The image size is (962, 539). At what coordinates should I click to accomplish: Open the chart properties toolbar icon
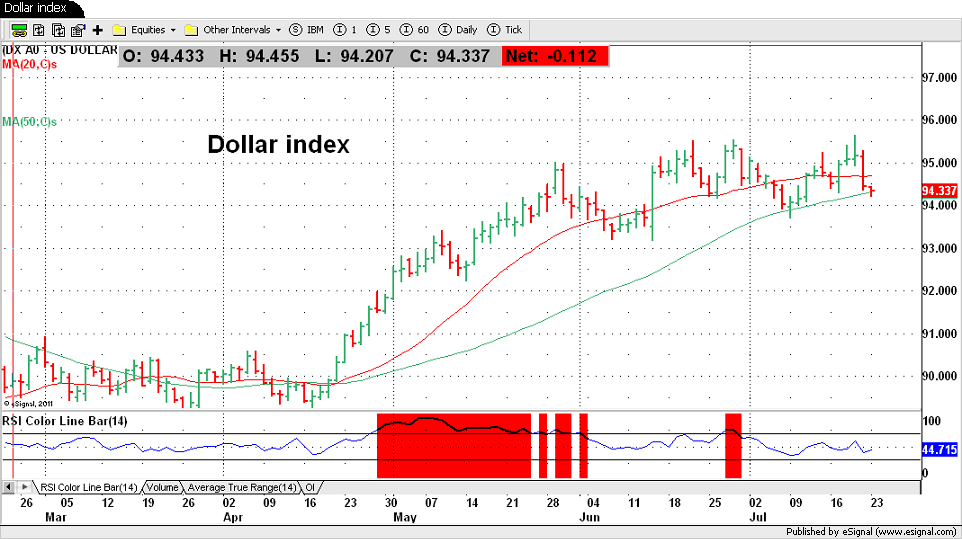pos(78,30)
